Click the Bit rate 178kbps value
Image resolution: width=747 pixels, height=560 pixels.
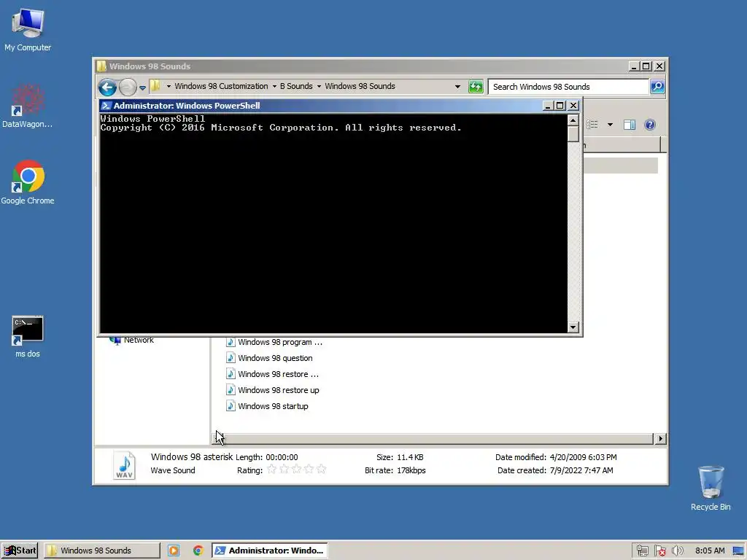click(x=411, y=470)
